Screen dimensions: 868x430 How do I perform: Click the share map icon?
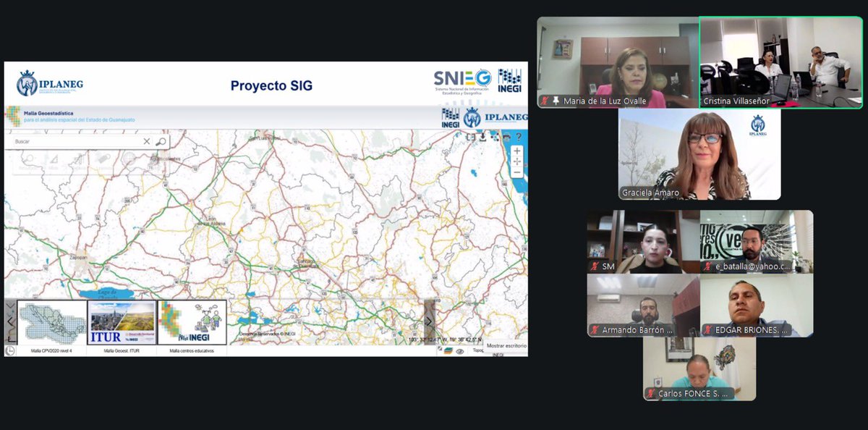[x=495, y=137]
